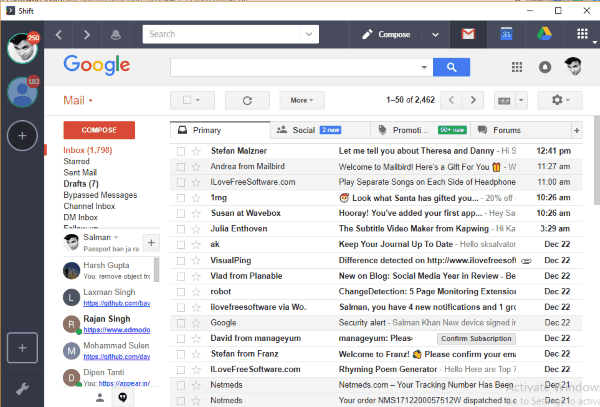
Task: Open the Gmail settings gear menu
Action: point(560,100)
